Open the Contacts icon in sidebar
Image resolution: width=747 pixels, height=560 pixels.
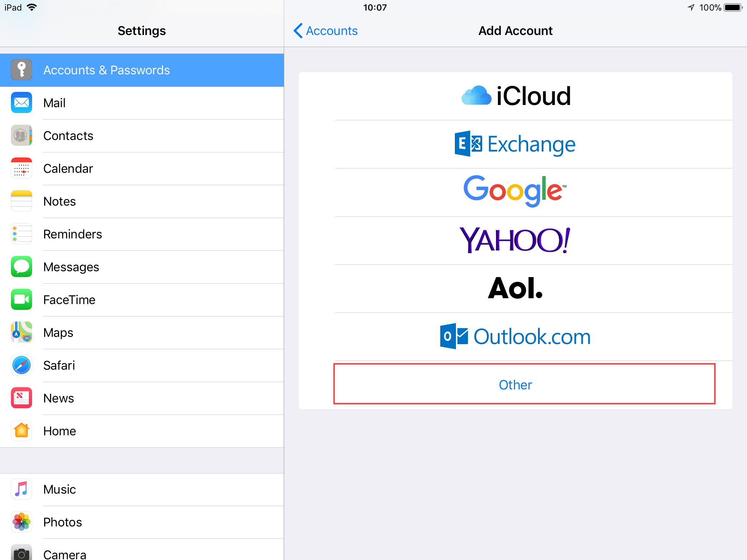22,136
